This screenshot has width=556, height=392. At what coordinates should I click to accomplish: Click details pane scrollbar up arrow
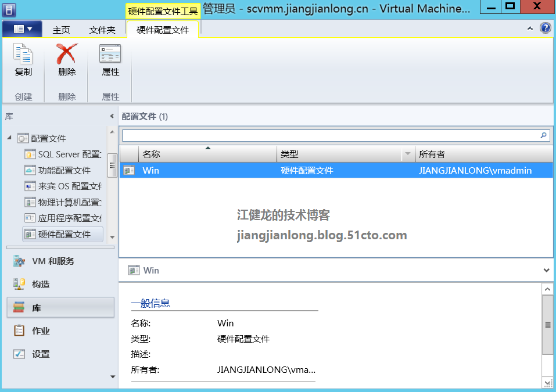[547, 289]
